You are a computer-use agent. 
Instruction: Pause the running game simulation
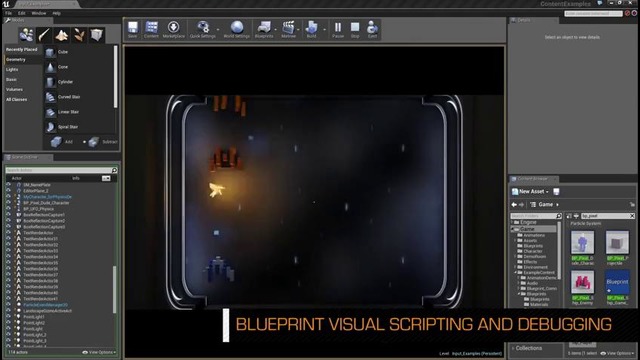tap(338, 29)
